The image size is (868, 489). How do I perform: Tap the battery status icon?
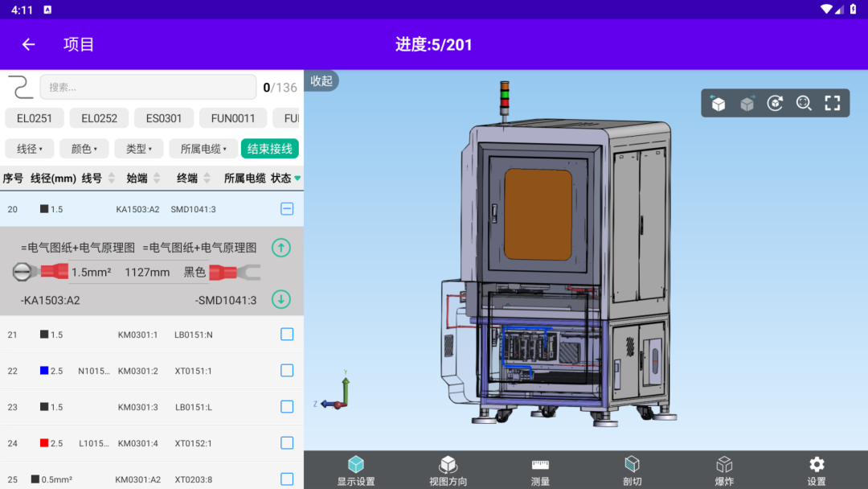(x=853, y=10)
